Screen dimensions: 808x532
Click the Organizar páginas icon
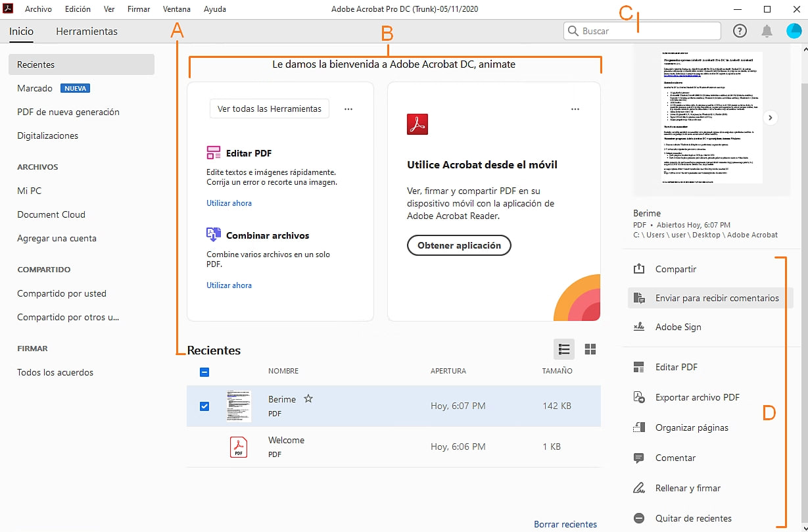click(x=638, y=427)
